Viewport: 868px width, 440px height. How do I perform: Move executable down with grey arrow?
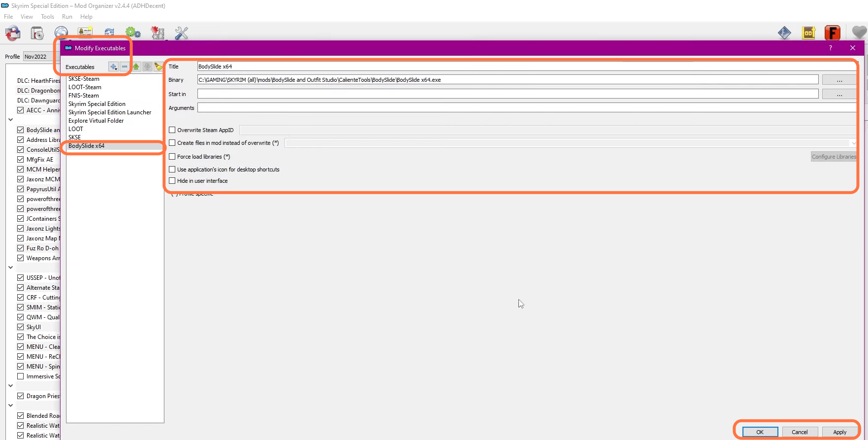coord(147,67)
